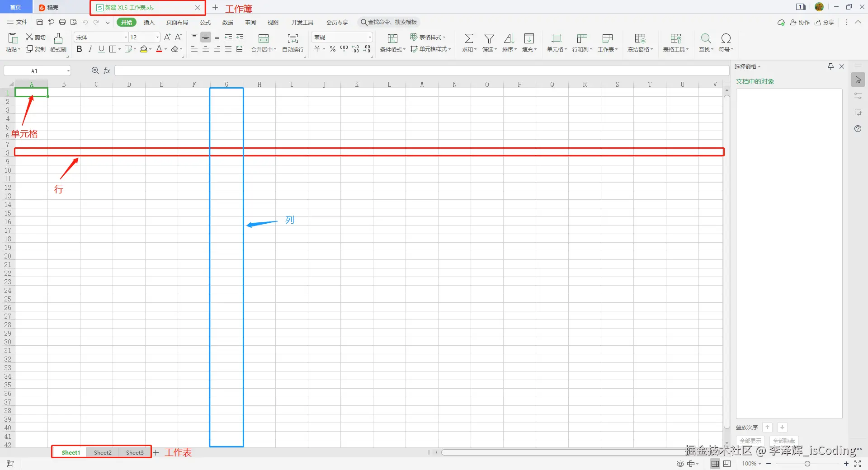Click the fx insert function icon
The image size is (868, 470).
[x=107, y=70]
